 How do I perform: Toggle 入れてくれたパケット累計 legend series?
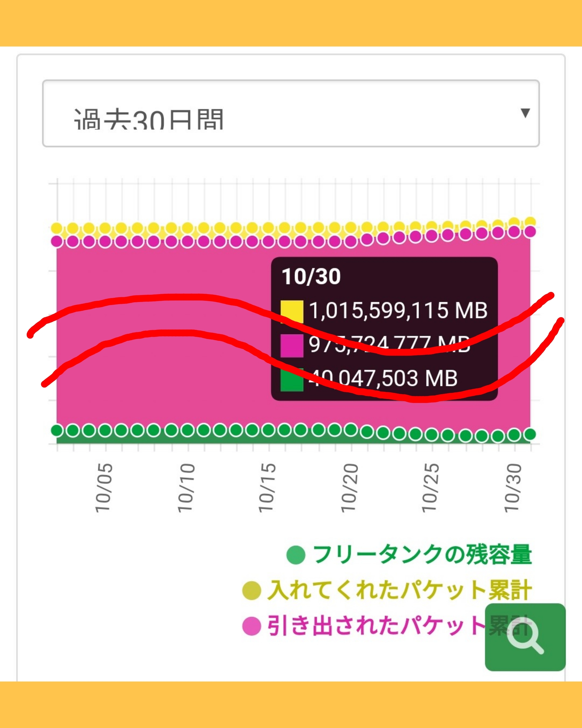399,590
